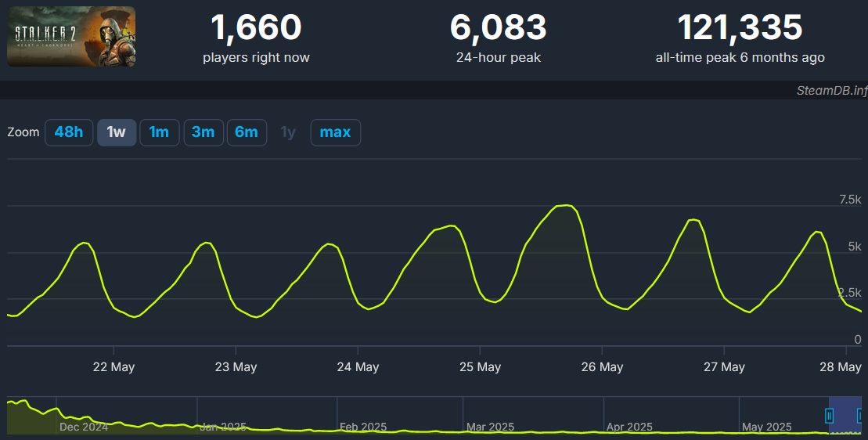
Task: Click the Jan 2025 navigator label
Action: (222, 427)
